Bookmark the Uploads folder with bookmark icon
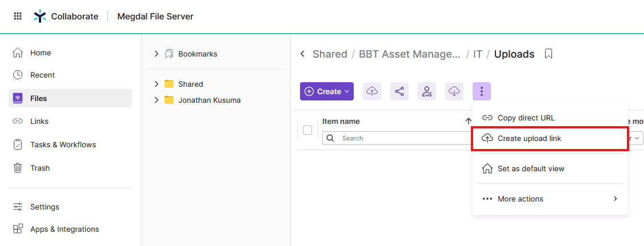644x246 pixels. (x=549, y=54)
